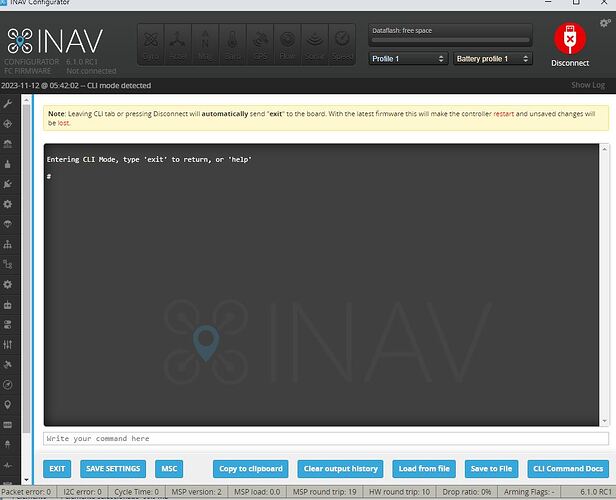Open the Setup tab wrench icon
The height and width of the screenshot is (500, 616).
7,104
